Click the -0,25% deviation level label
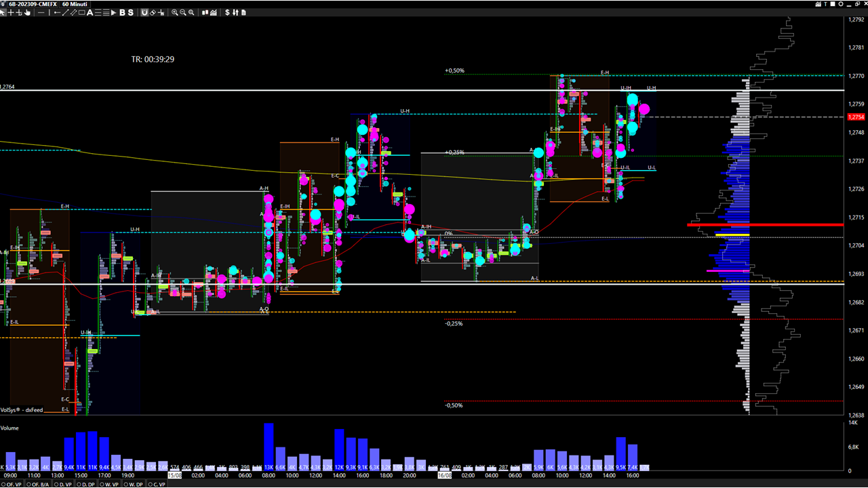The height and width of the screenshot is (488, 868). [454, 323]
